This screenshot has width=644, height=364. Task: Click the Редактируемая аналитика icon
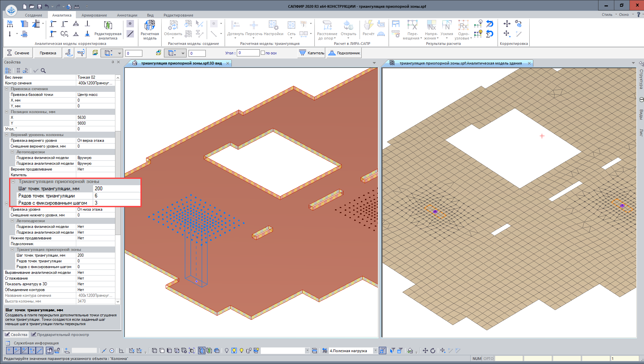(x=108, y=26)
